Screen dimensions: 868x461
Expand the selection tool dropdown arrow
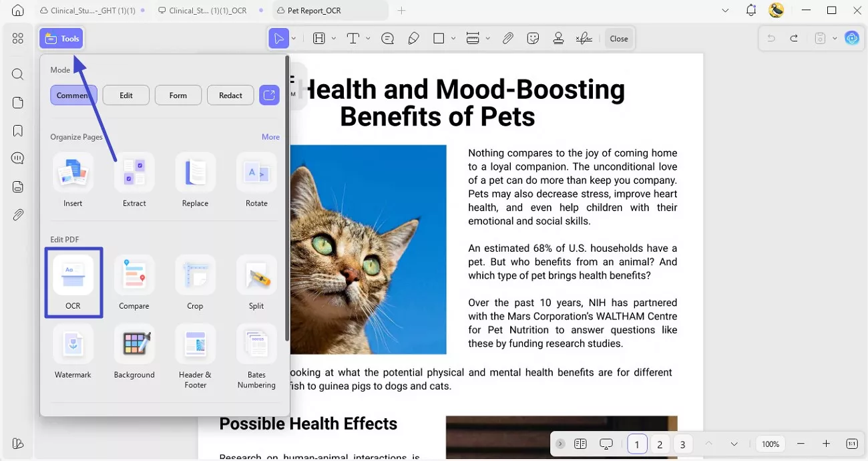point(294,39)
